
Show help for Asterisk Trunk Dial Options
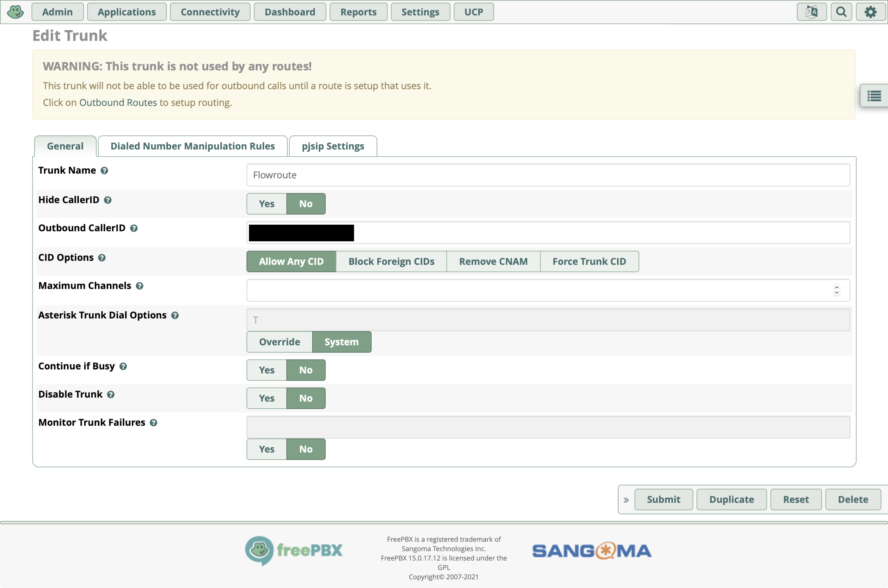point(175,316)
